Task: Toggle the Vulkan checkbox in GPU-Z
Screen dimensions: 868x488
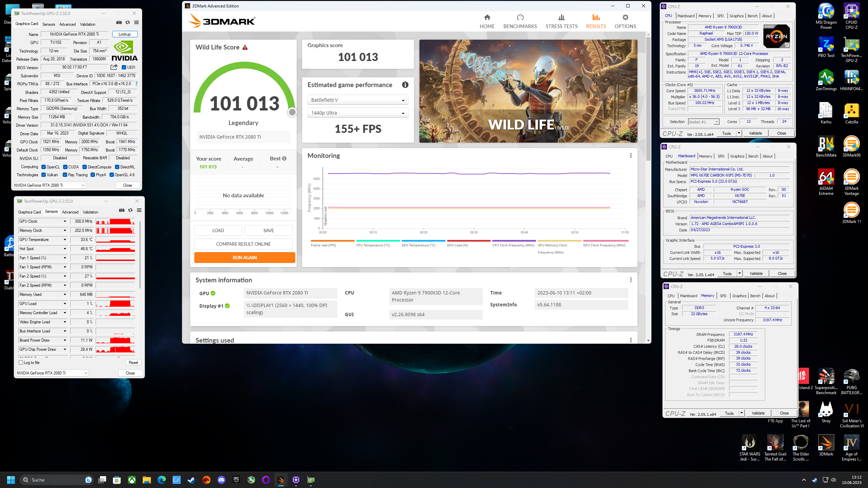Action: 43,175
